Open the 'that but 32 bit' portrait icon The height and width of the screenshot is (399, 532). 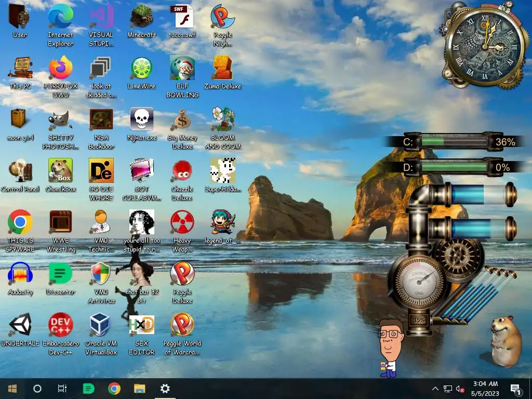pyautogui.click(x=141, y=273)
